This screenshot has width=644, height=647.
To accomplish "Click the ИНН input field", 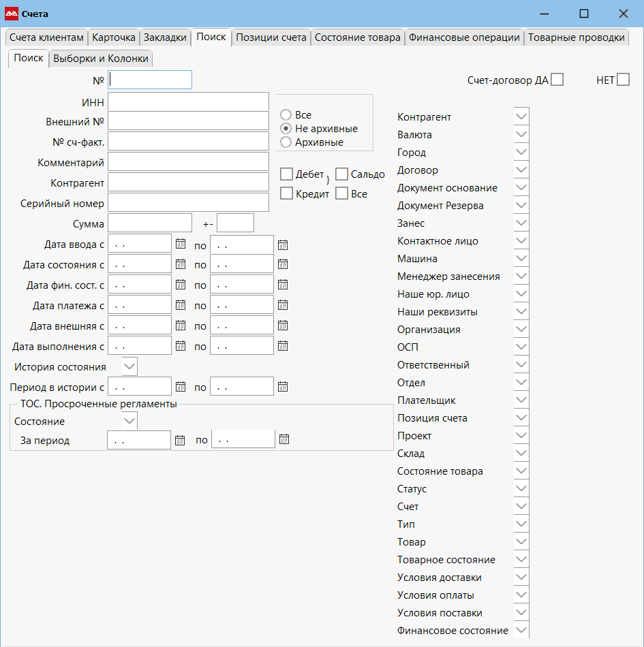I will (x=188, y=101).
